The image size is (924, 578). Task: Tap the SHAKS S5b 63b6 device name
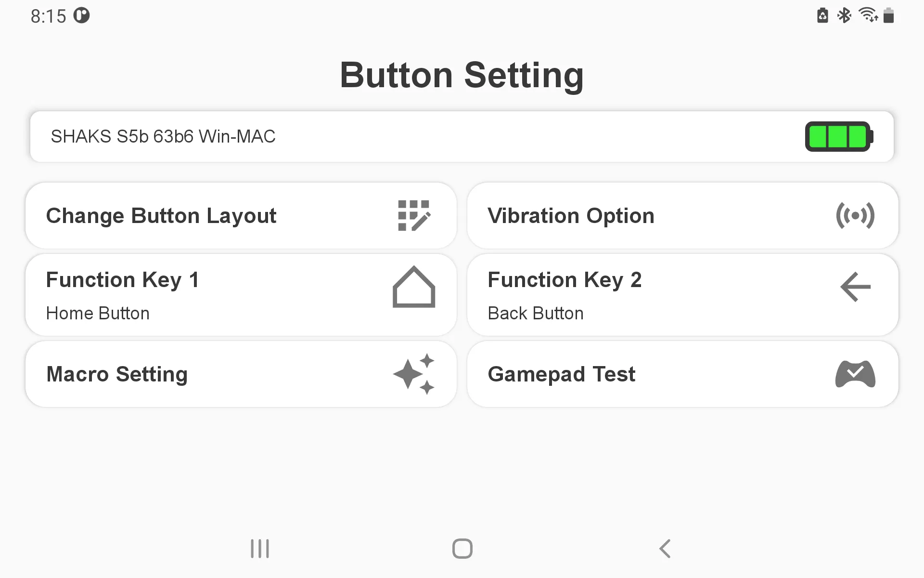[x=163, y=137]
